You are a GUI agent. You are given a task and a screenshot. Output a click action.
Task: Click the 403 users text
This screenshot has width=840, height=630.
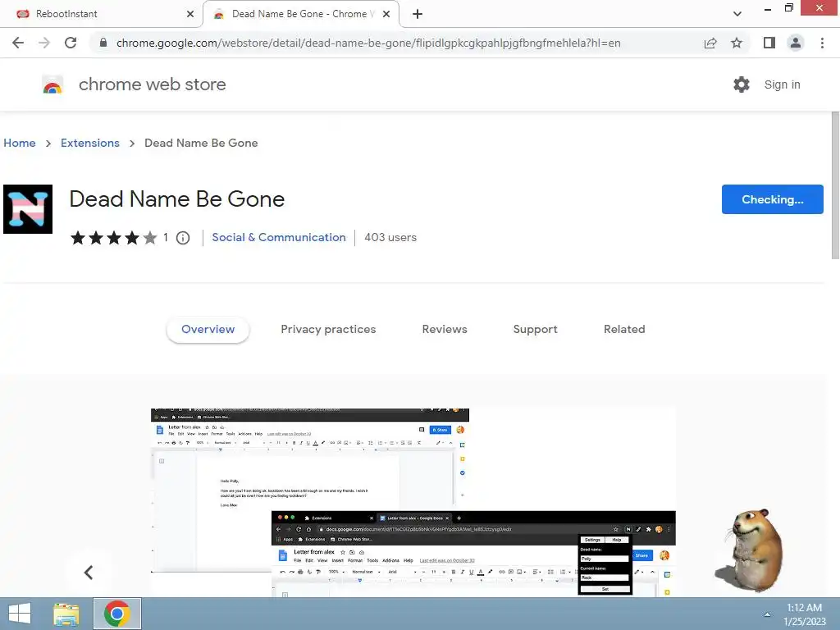pyautogui.click(x=390, y=237)
